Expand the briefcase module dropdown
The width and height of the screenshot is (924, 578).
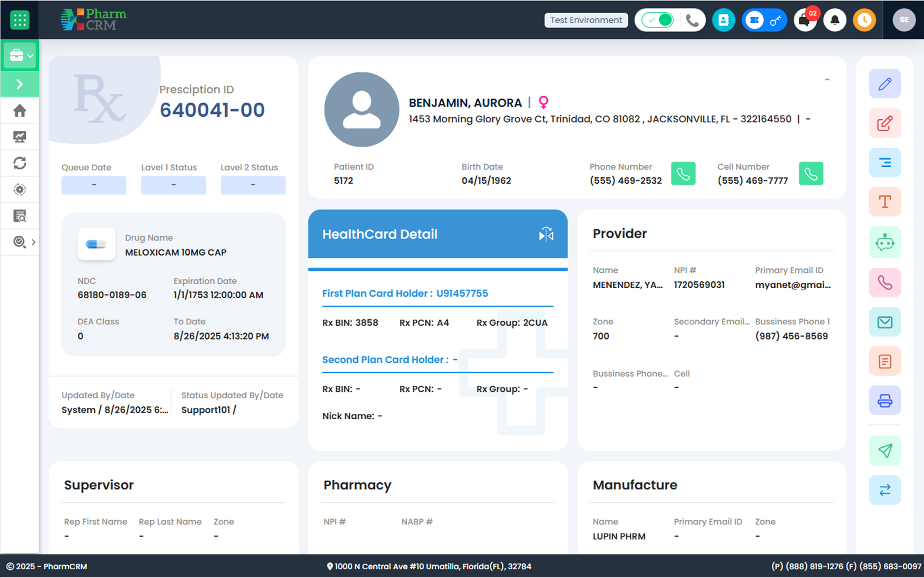pos(20,56)
